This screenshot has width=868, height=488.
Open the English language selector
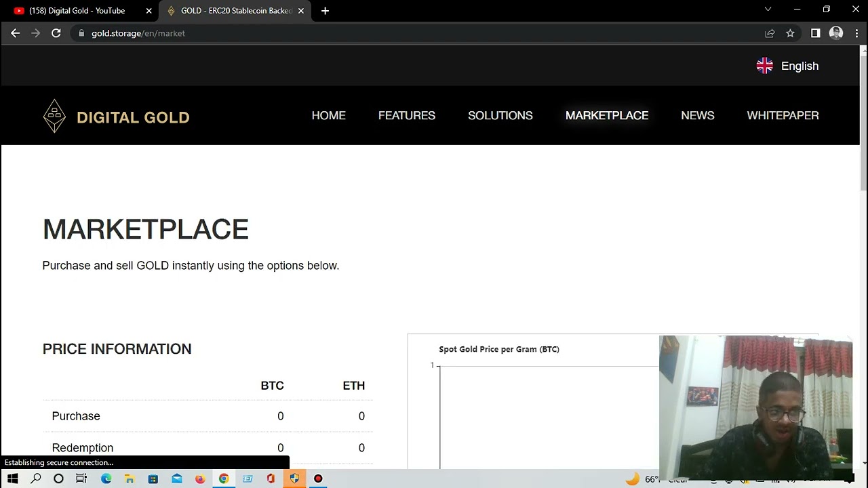(x=787, y=66)
